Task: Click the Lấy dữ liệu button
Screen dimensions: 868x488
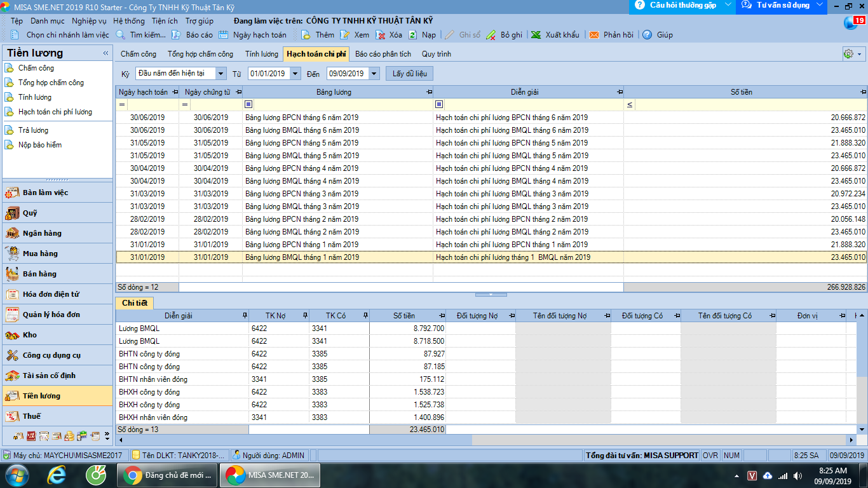Action: pos(409,74)
